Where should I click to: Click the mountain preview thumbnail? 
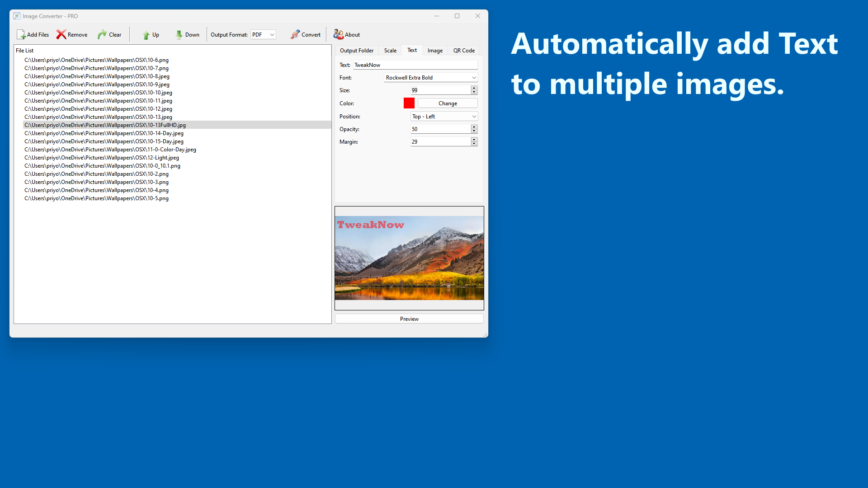pos(409,258)
